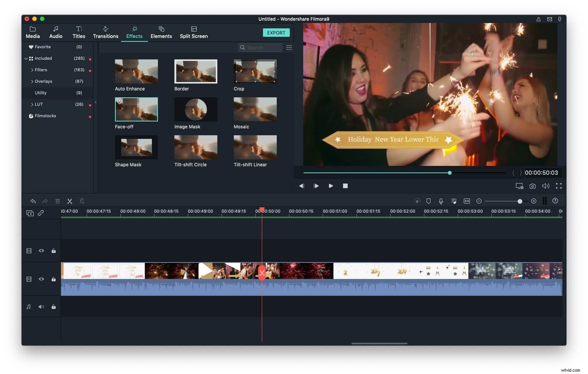Open the Delete (trash) icon in timeline toolbar
This screenshot has width=588, height=374.
[57, 201]
